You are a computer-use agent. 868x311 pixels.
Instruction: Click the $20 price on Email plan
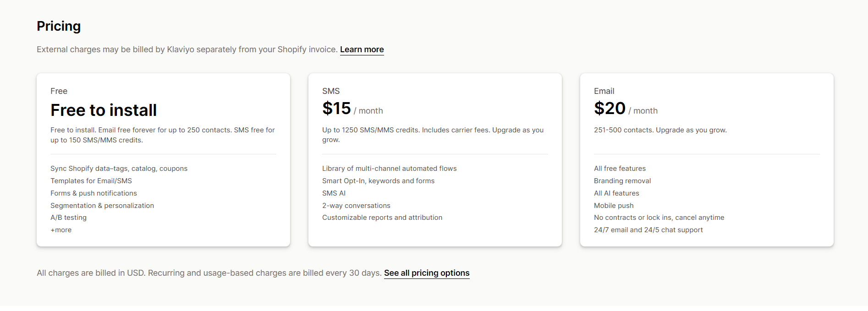click(610, 108)
